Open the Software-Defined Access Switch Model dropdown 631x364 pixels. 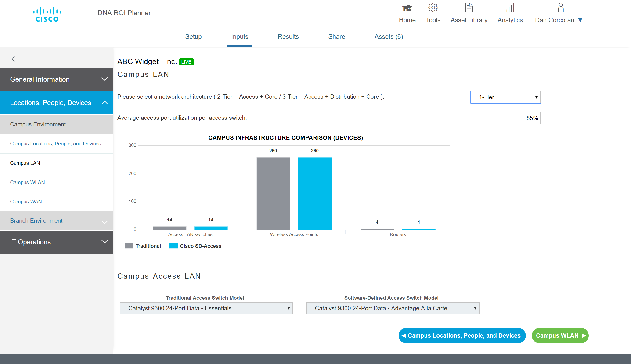(393, 308)
